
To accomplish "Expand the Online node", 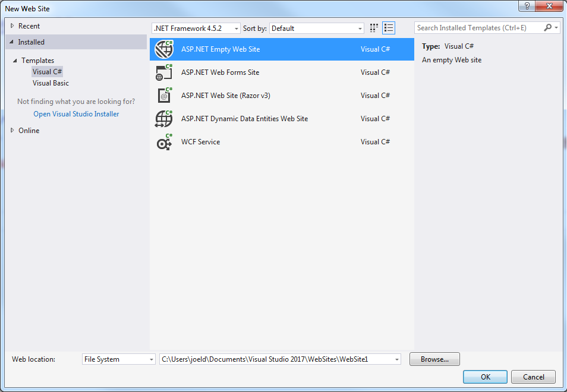I will [12, 130].
